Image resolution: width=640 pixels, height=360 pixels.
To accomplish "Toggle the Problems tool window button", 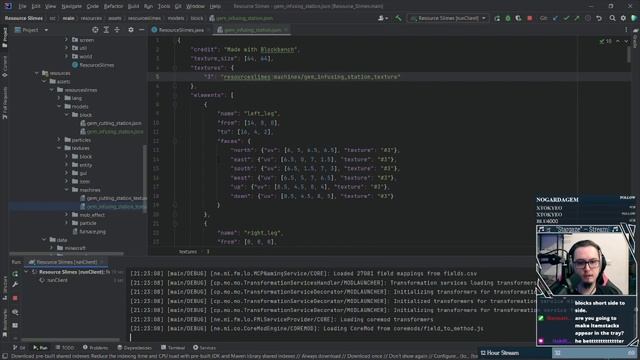I will point(96,348).
